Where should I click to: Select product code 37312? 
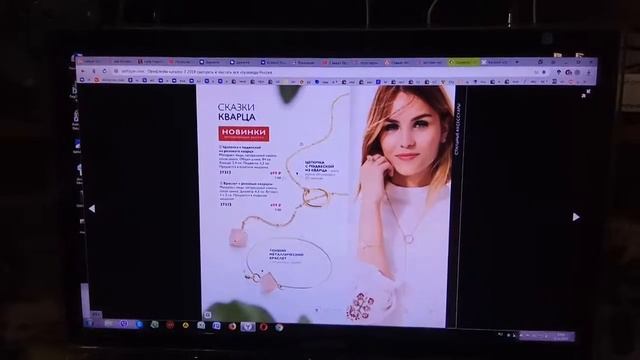(x=225, y=172)
